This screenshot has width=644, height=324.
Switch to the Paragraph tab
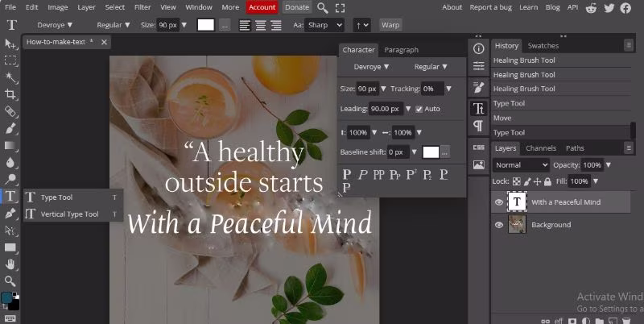coord(401,50)
